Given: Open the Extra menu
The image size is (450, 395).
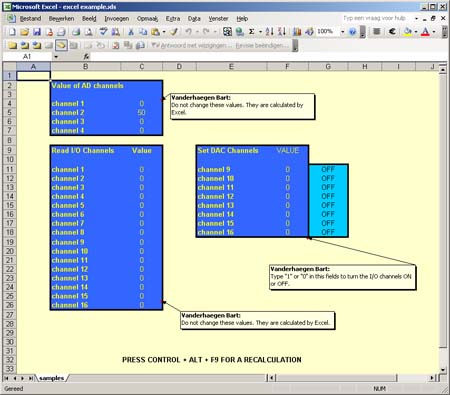Looking at the screenshot, I should coord(173,19).
